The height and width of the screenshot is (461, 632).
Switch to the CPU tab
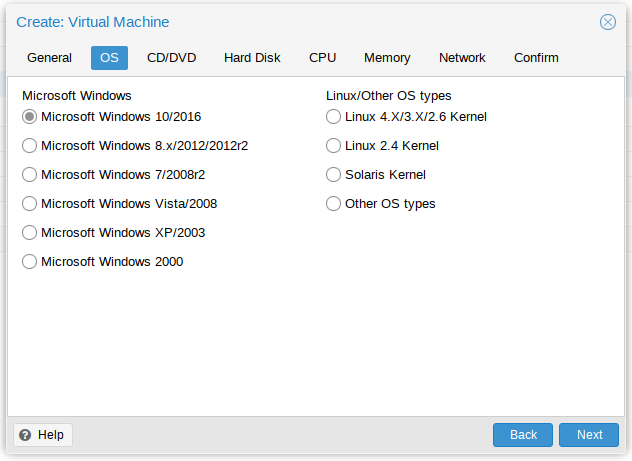[x=322, y=58]
